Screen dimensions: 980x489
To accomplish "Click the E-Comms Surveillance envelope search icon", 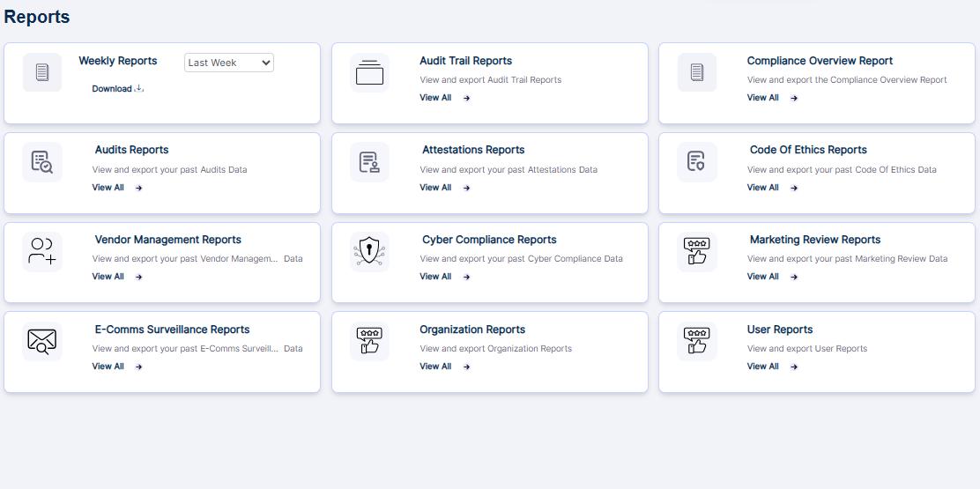I will (x=42, y=342).
